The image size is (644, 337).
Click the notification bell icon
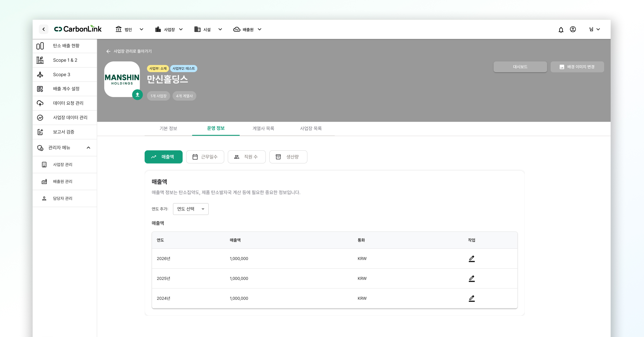561,30
